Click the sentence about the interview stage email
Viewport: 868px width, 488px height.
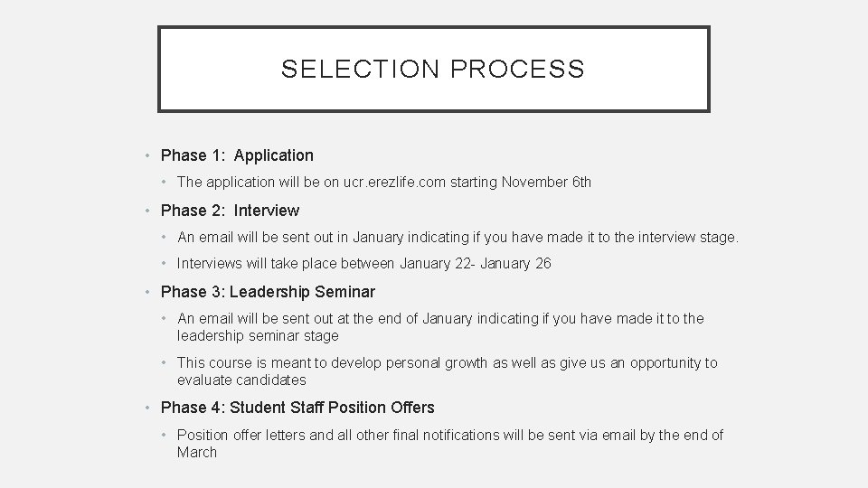458,238
